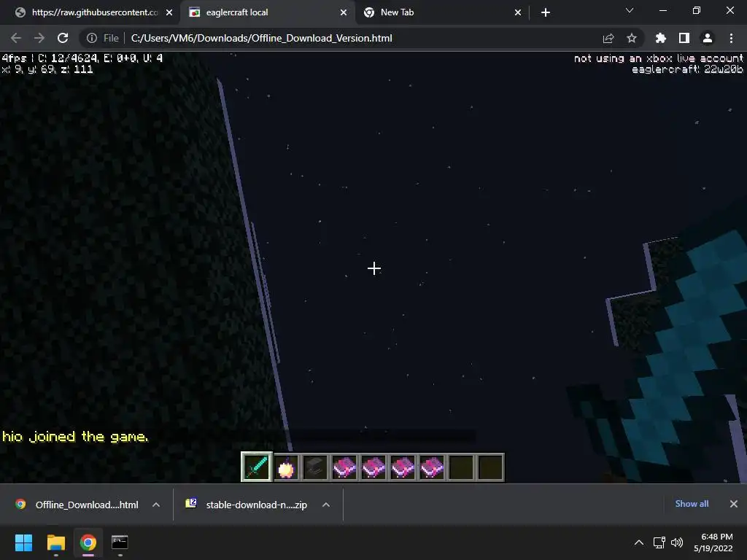Open the Extensions puzzle icon

click(x=661, y=38)
